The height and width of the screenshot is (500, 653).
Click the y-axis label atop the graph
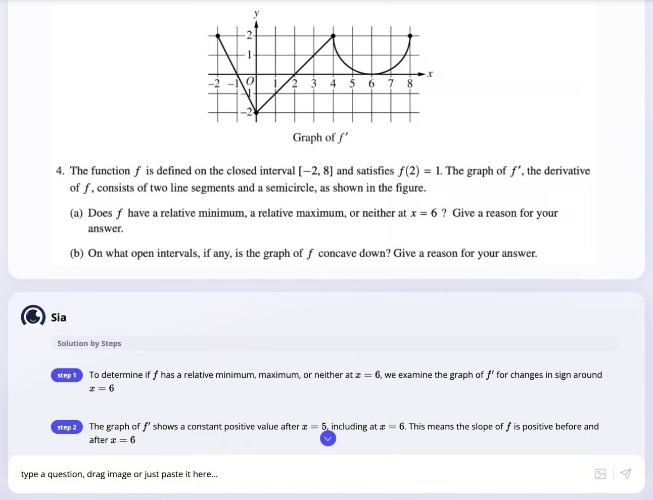[256, 13]
